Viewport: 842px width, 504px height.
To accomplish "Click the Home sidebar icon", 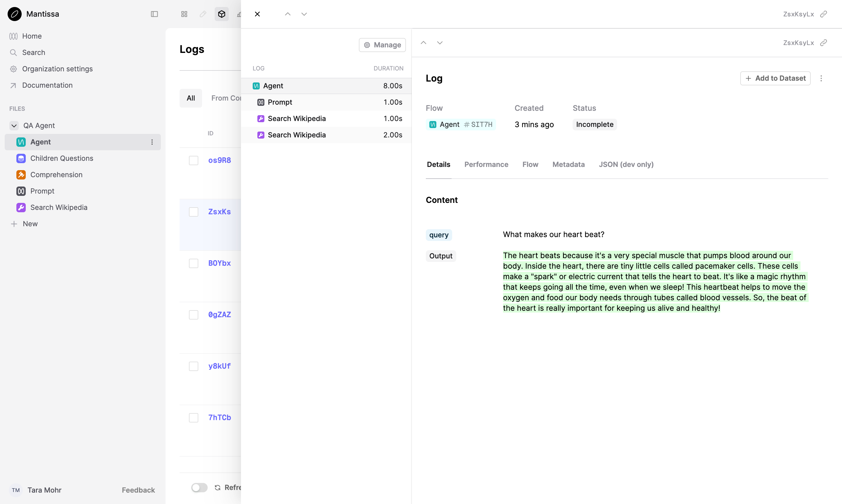I will (x=13, y=36).
